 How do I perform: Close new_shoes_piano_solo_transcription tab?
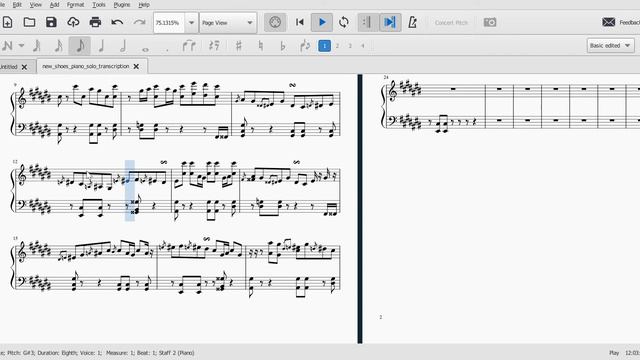coord(136,66)
